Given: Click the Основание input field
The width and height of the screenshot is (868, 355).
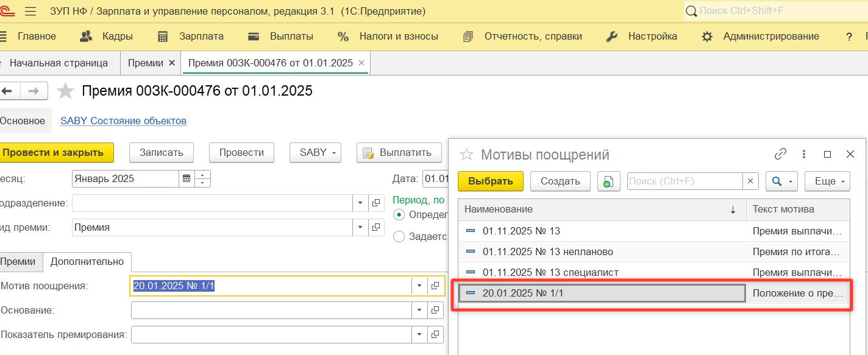Looking at the screenshot, I should pyautogui.click(x=271, y=310).
